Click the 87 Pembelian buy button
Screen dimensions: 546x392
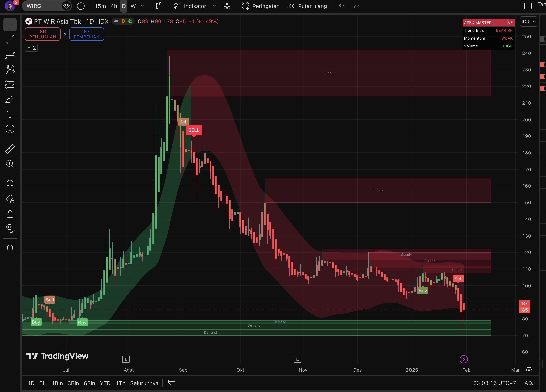click(87, 34)
